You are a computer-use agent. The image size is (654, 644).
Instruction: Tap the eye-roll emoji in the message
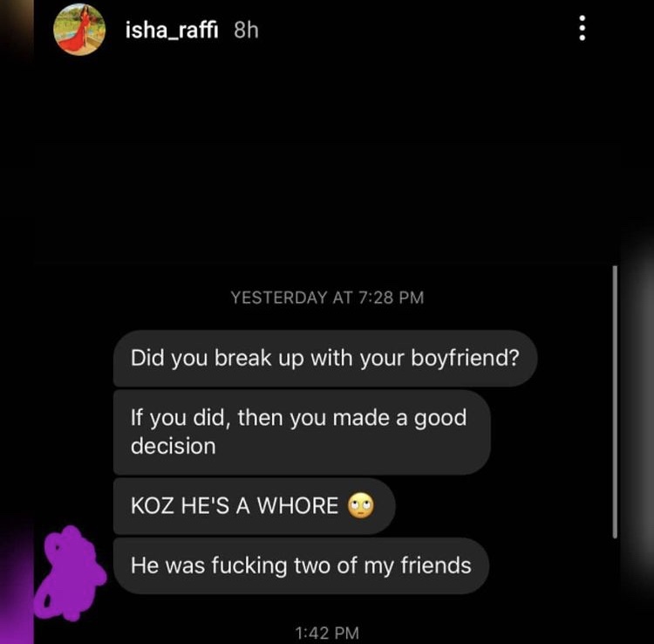[361, 505]
